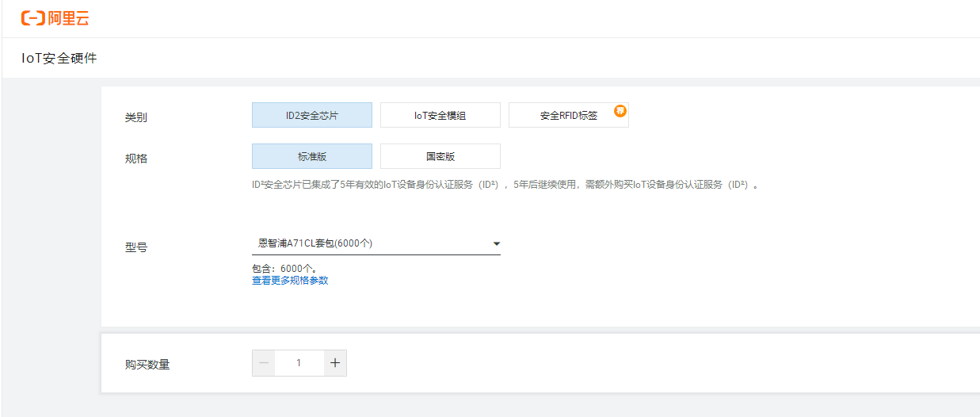Click the IoT安全硬件 page title
The image size is (980, 417).
click(59, 58)
